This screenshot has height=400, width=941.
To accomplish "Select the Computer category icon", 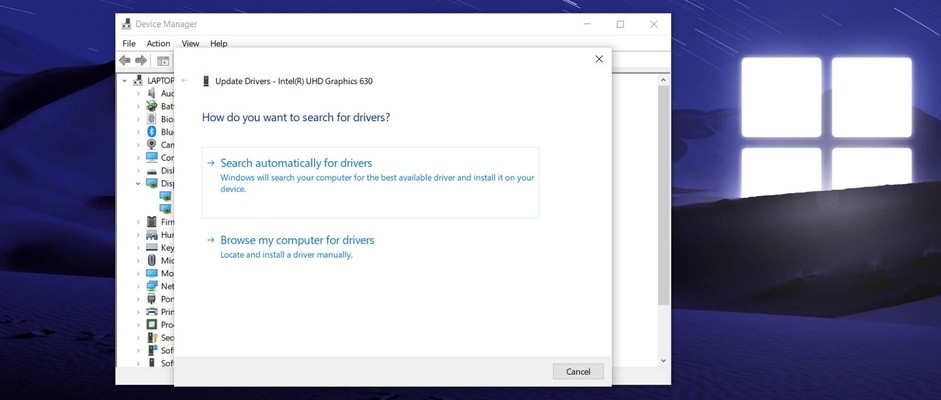I will pos(151,157).
